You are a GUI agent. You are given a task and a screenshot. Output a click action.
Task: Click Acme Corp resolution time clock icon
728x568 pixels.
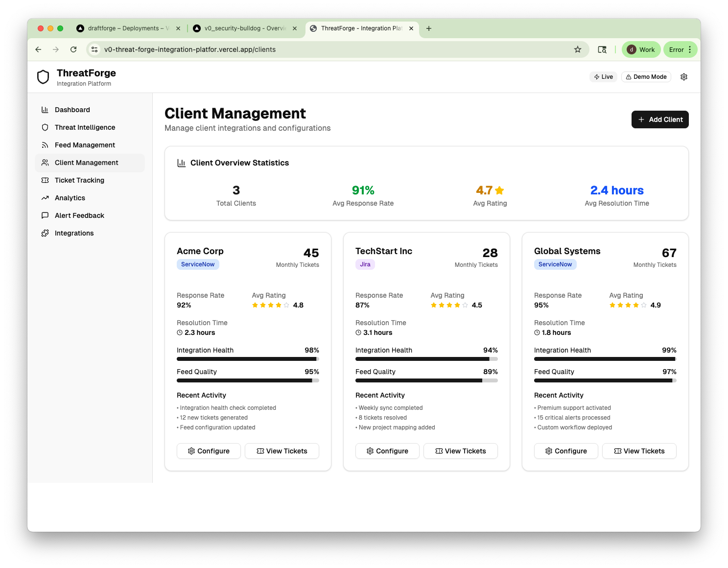coord(180,332)
